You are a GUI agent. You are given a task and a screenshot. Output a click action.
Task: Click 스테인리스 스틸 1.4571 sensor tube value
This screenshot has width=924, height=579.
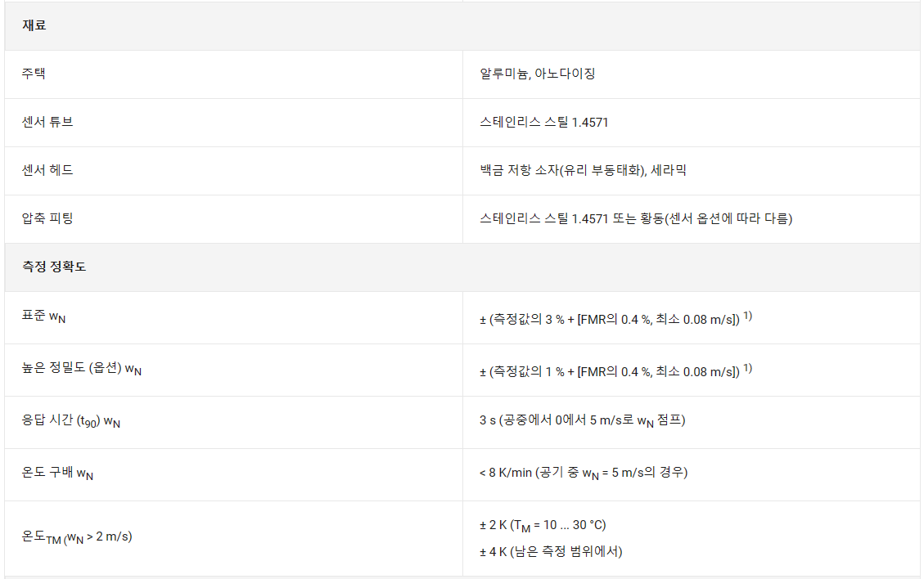(543, 122)
